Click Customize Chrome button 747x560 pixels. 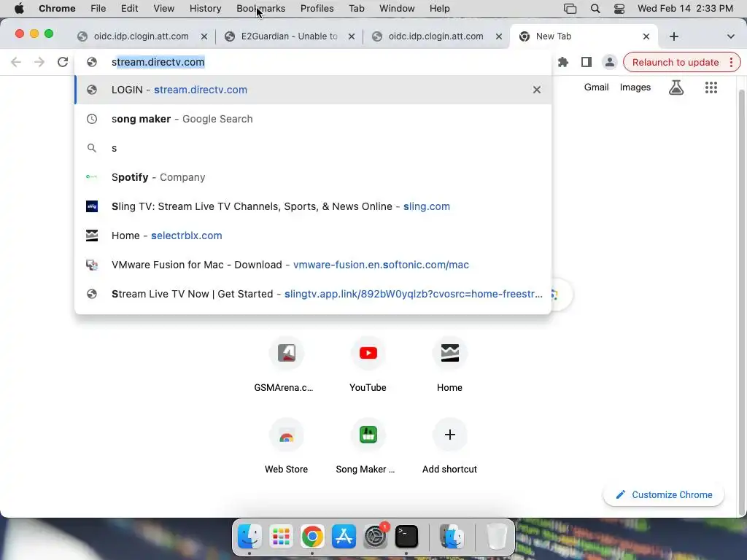664,495
